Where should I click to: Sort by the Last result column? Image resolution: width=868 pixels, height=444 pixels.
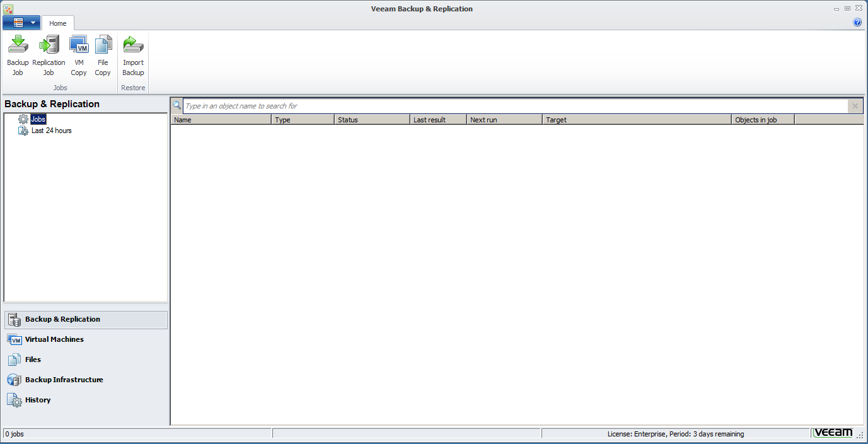click(438, 120)
